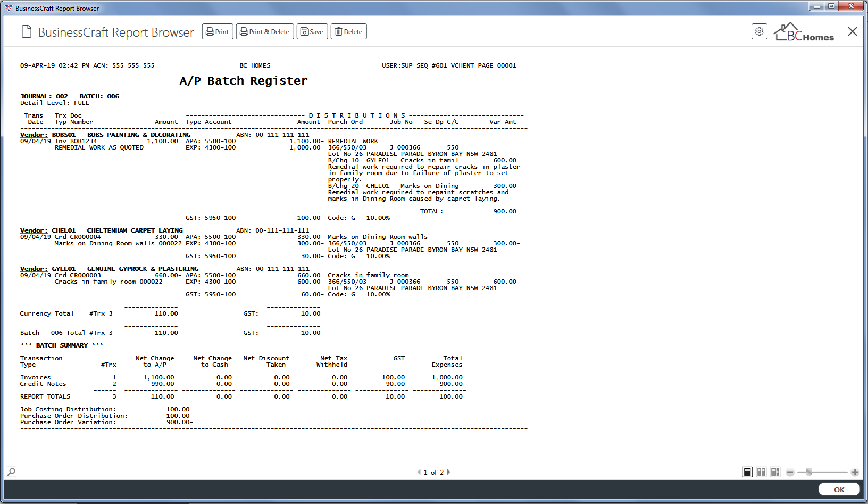Save the report
This screenshot has width=868, height=504.
312,32
